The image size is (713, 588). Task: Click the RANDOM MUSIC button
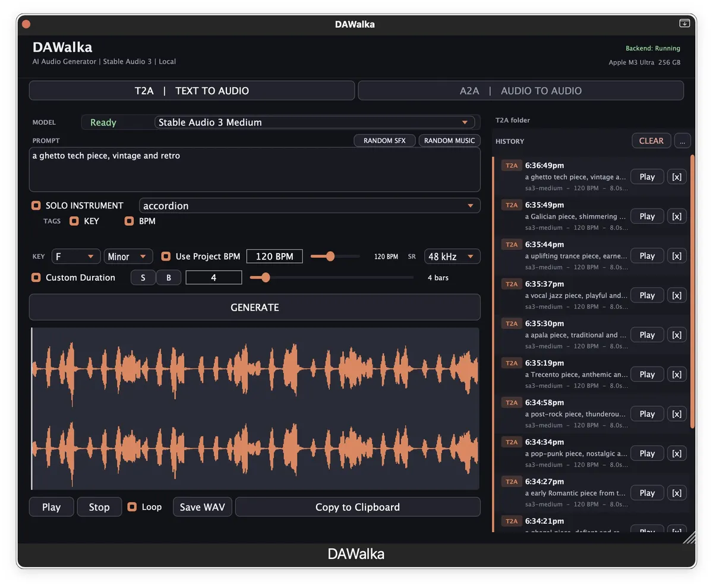[449, 141]
